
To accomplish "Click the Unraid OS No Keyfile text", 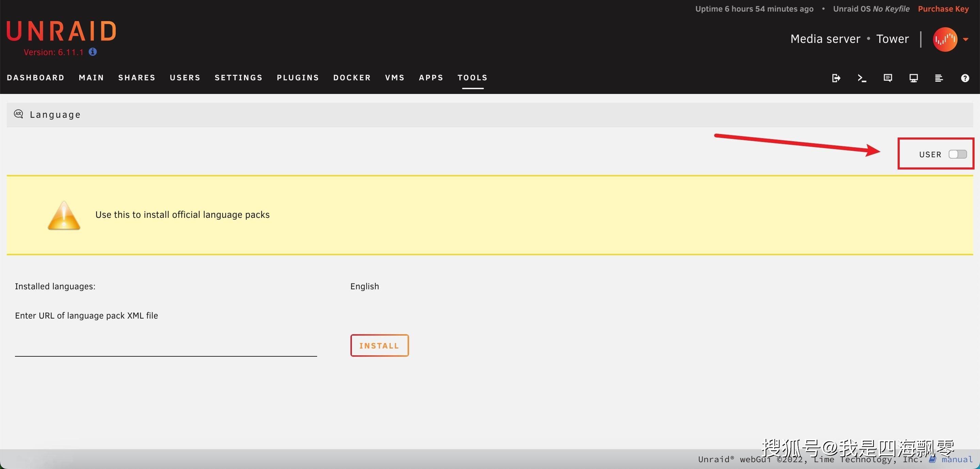I will click(871, 9).
